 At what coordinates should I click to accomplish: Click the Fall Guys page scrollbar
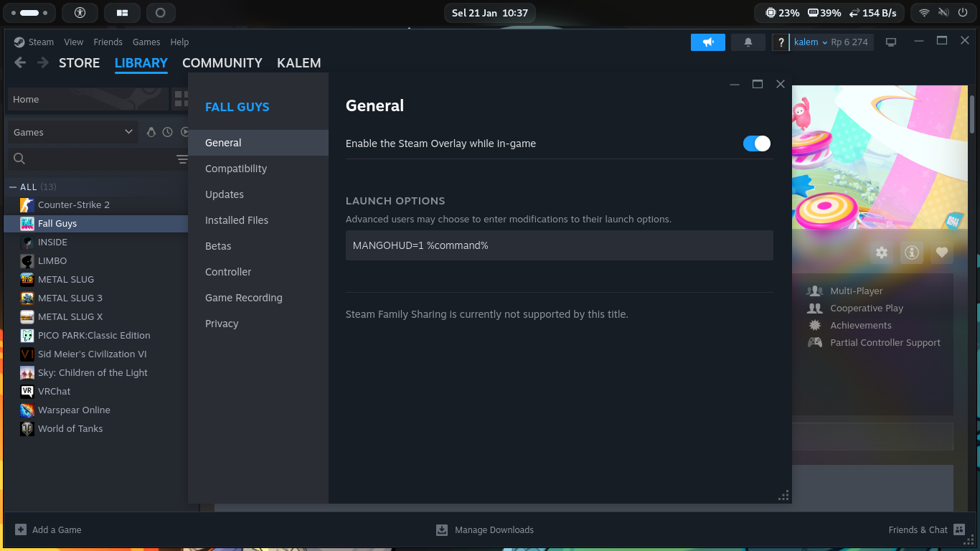pyautogui.click(x=972, y=113)
